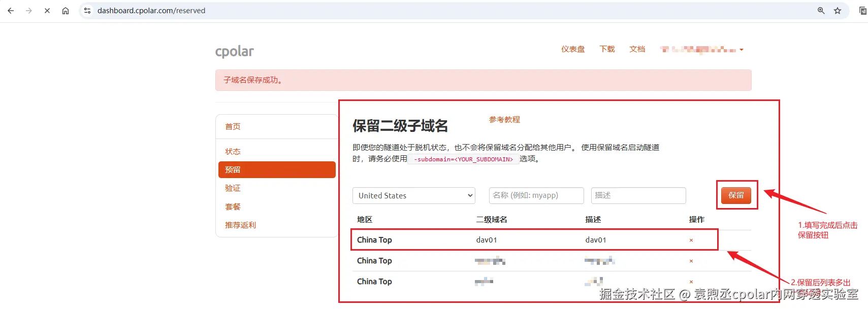Click the 名称 subdomain name field

[536, 195]
